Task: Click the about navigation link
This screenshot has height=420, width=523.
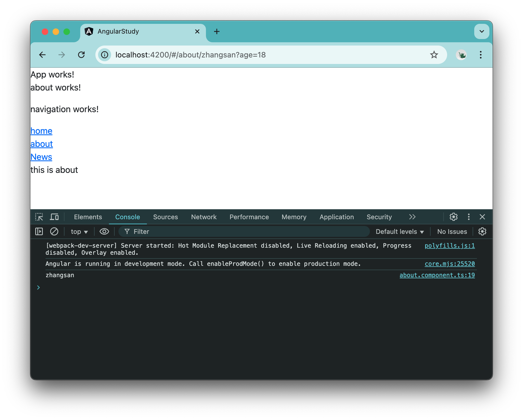Action: point(41,143)
